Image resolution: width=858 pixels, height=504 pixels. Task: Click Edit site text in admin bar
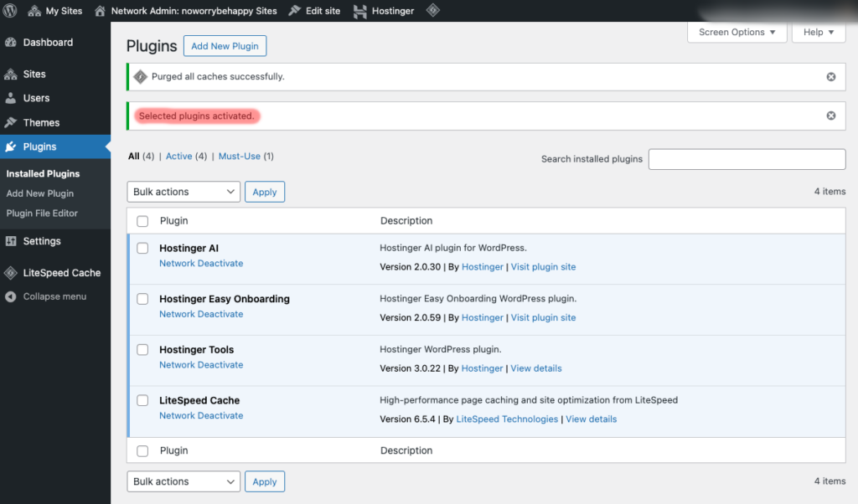(323, 11)
